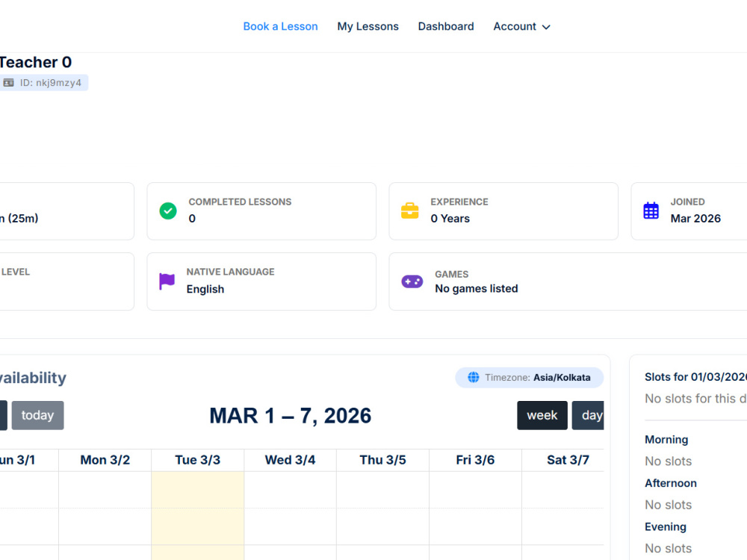This screenshot has width=747, height=560.
Task: Click the highlighted Tuesday calendar cell
Action: point(198,516)
